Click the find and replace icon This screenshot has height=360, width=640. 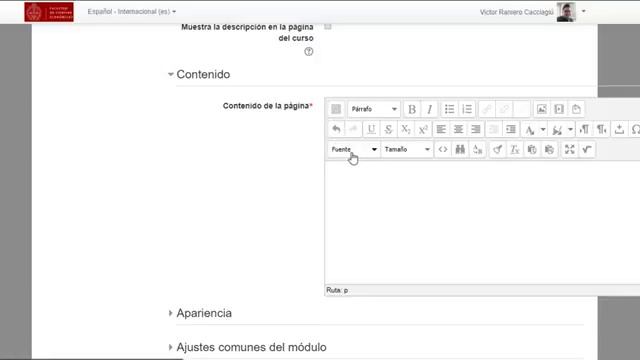[x=478, y=149]
